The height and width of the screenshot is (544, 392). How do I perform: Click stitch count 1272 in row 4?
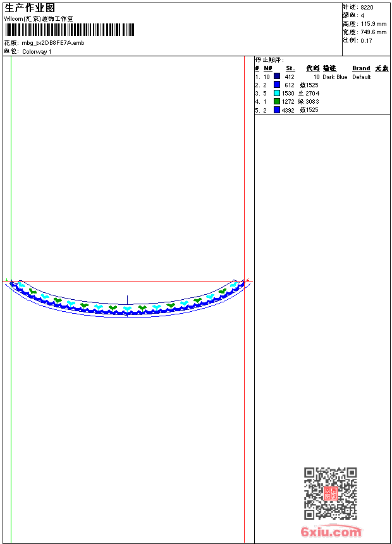[288, 102]
